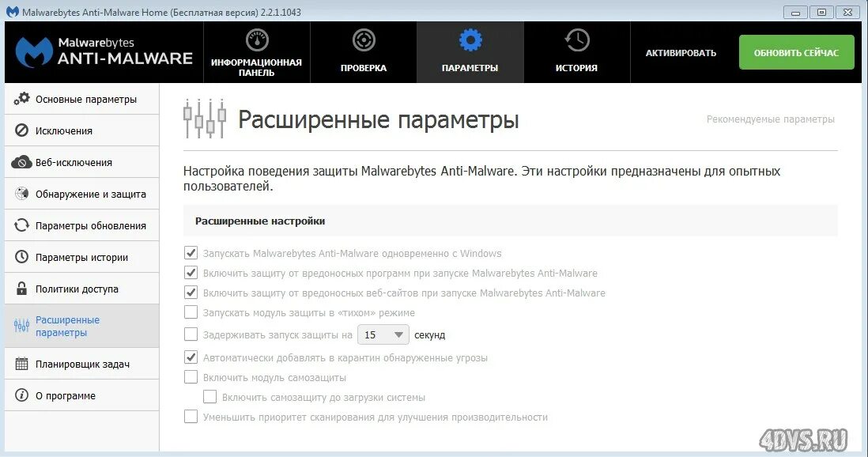Enable Включить модуль самозащиты
The width and height of the screenshot is (868, 457).
pos(191,376)
